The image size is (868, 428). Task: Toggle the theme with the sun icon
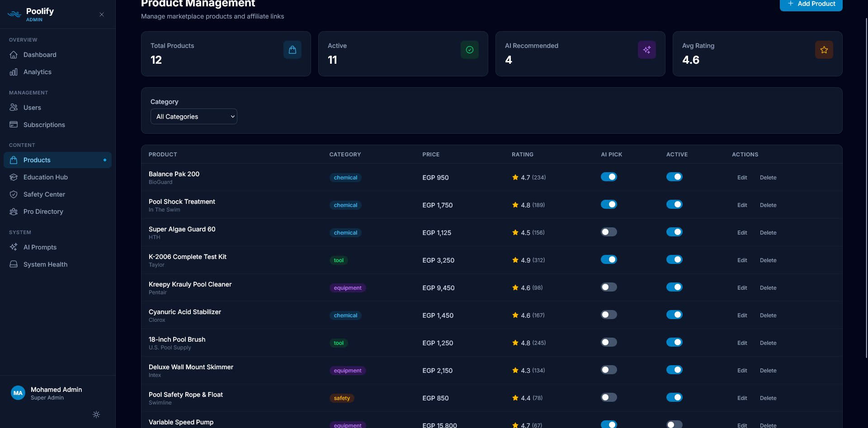point(96,414)
